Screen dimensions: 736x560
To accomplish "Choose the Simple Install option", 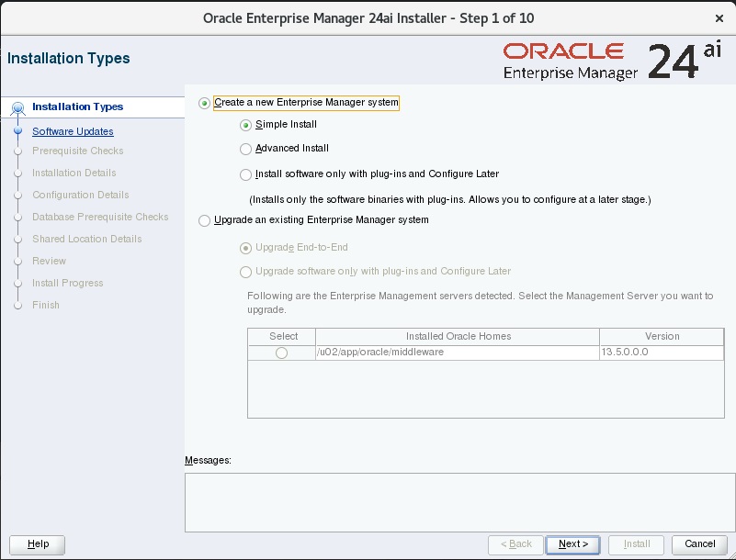I will click(x=245, y=125).
